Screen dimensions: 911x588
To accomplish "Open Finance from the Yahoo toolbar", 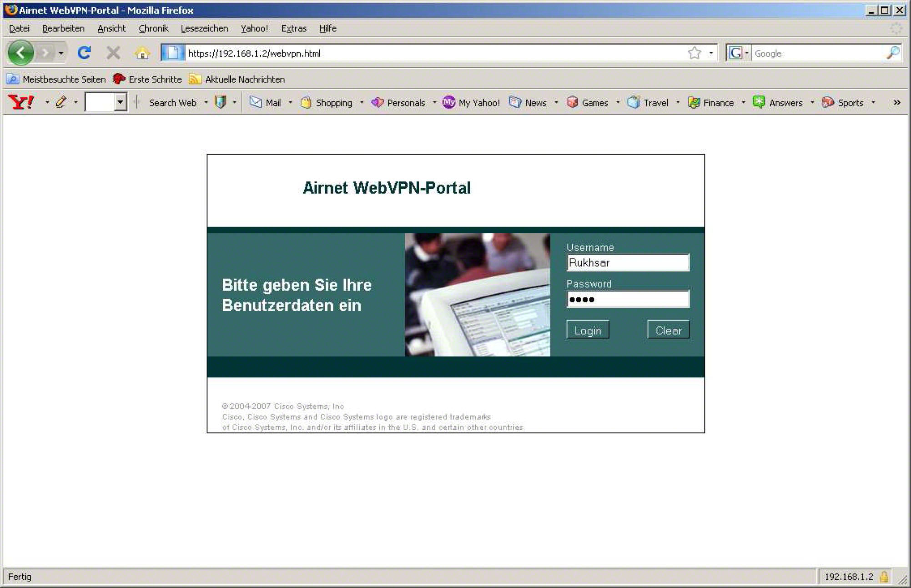I will click(694, 102).
